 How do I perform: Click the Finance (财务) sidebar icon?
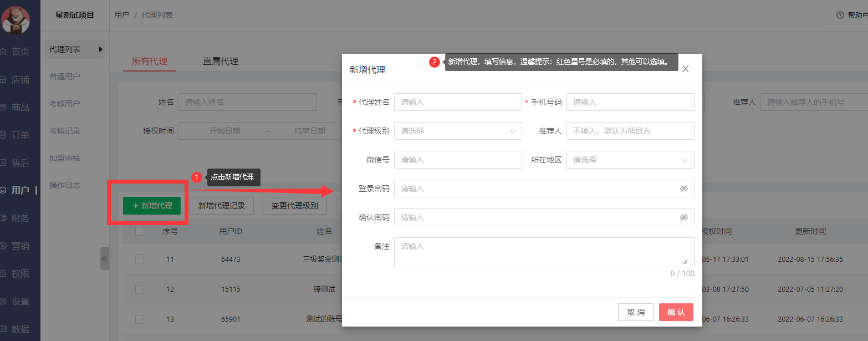[3, 218]
